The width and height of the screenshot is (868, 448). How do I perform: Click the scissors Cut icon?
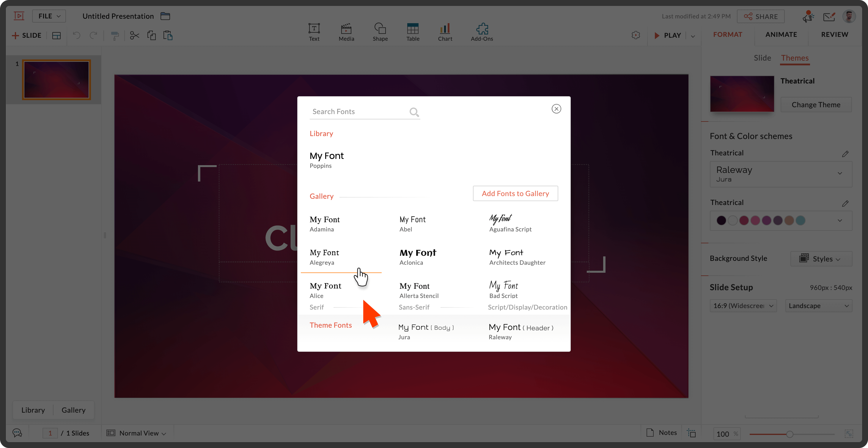point(134,35)
